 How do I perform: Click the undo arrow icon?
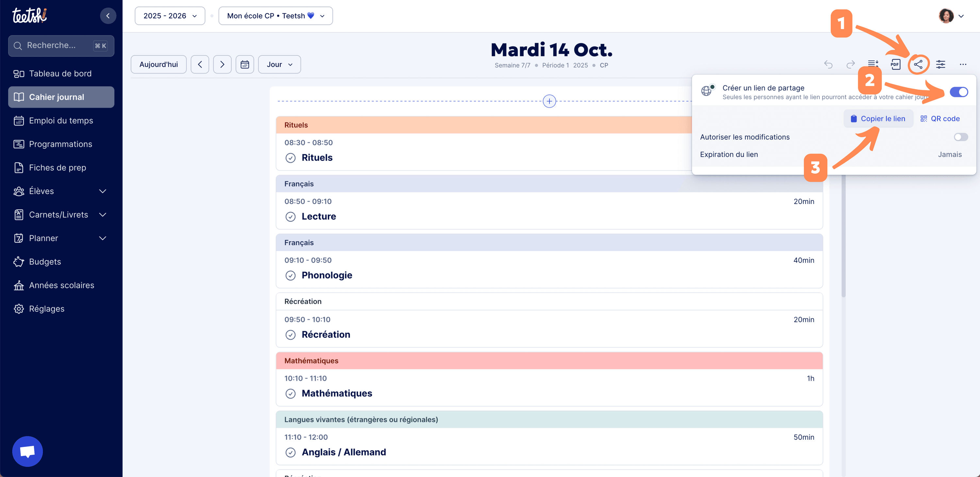coord(828,64)
